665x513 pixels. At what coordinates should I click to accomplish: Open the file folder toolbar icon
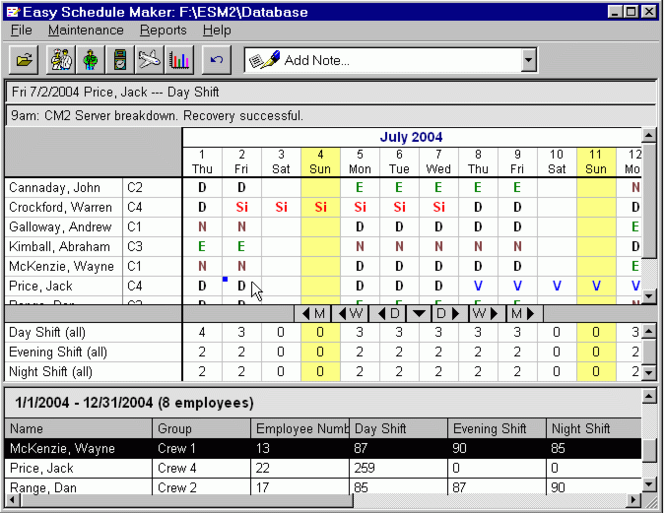point(24,60)
